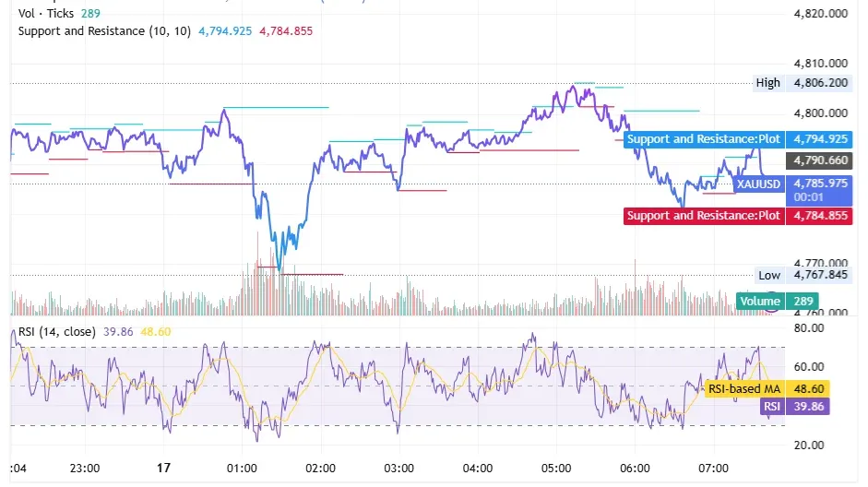Click the bold 17 date marker
The height and width of the screenshot is (487, 868).
[163, 469]
